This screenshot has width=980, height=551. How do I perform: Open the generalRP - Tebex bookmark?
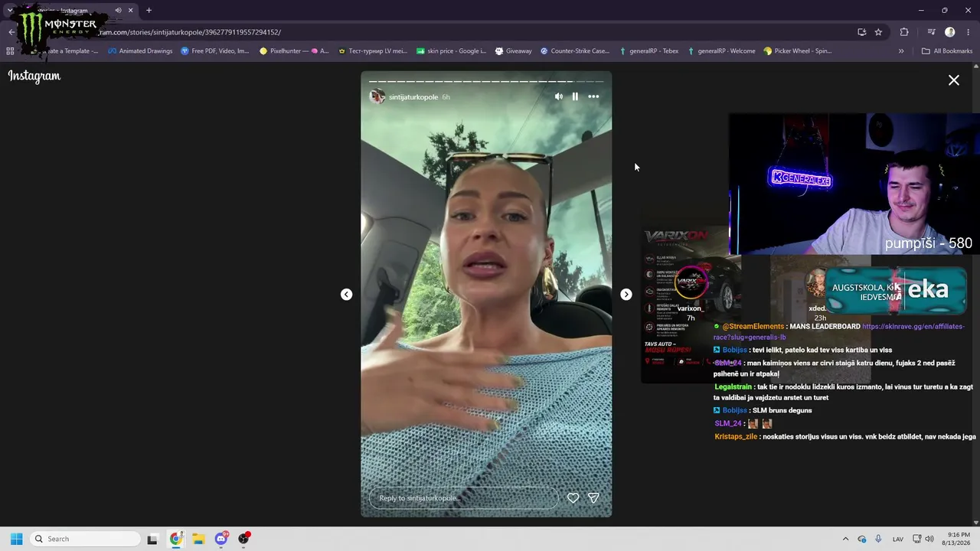[x=649, y=51]
